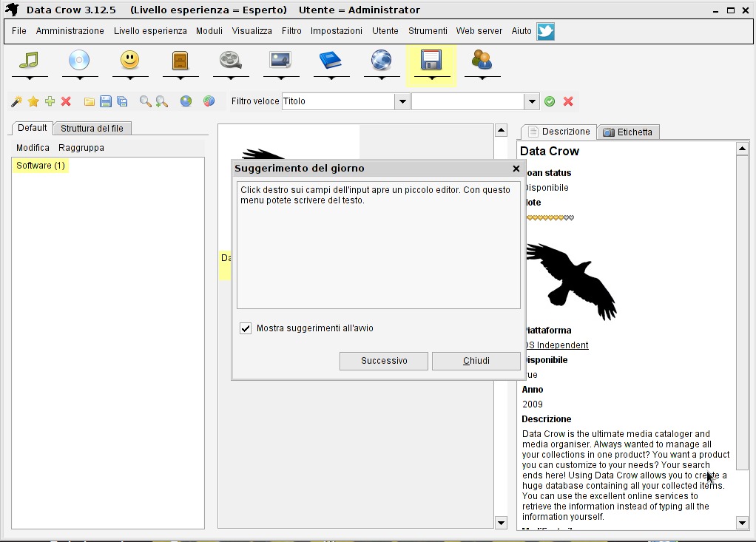756x542 pixels.
Task: Click the small globe online search icon
Action: 186,101
